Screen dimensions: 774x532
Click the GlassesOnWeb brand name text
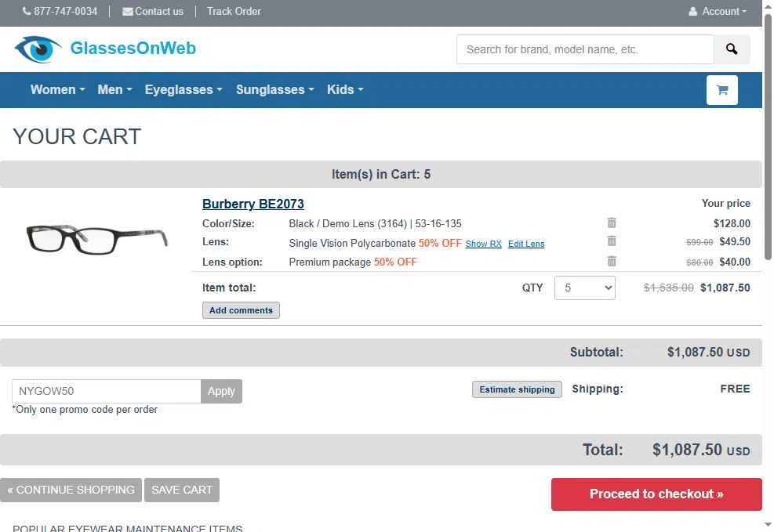click(x=133, y=49)
